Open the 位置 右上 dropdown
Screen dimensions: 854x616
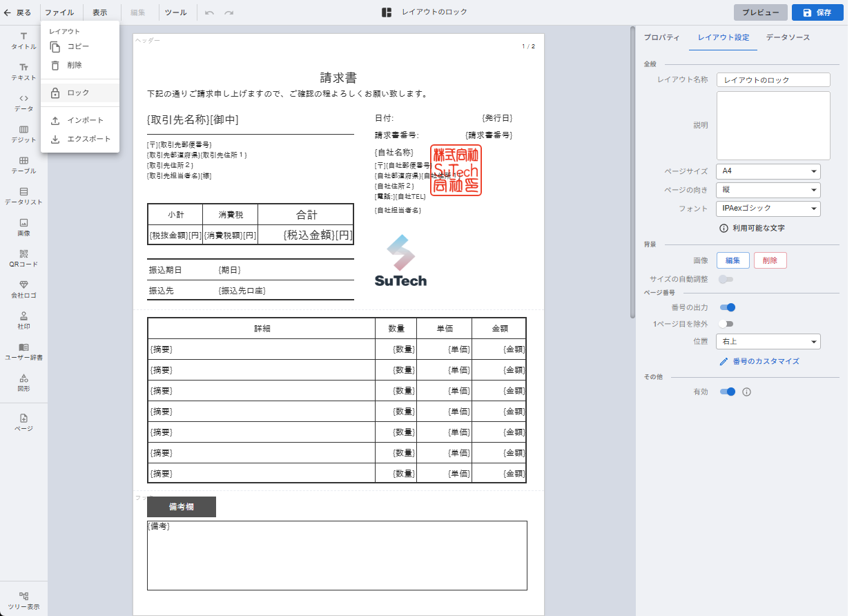[768, 341]
